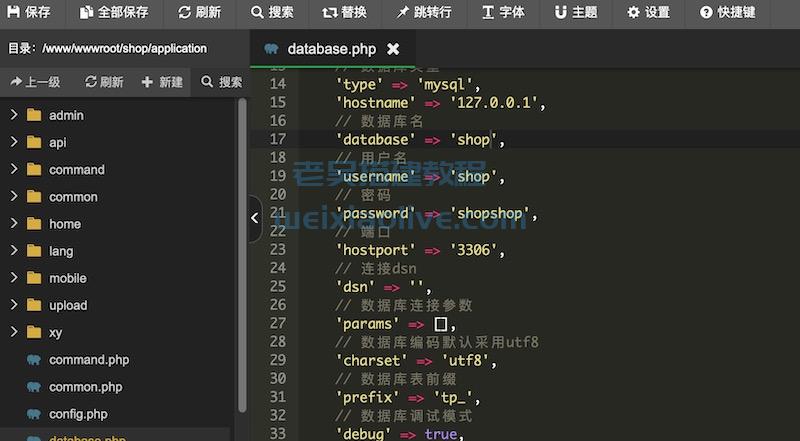Click the PHP icon beside config.php
The height and width of the screenshot is (441, 800).
pyautogui.click(x=34, y=414)
